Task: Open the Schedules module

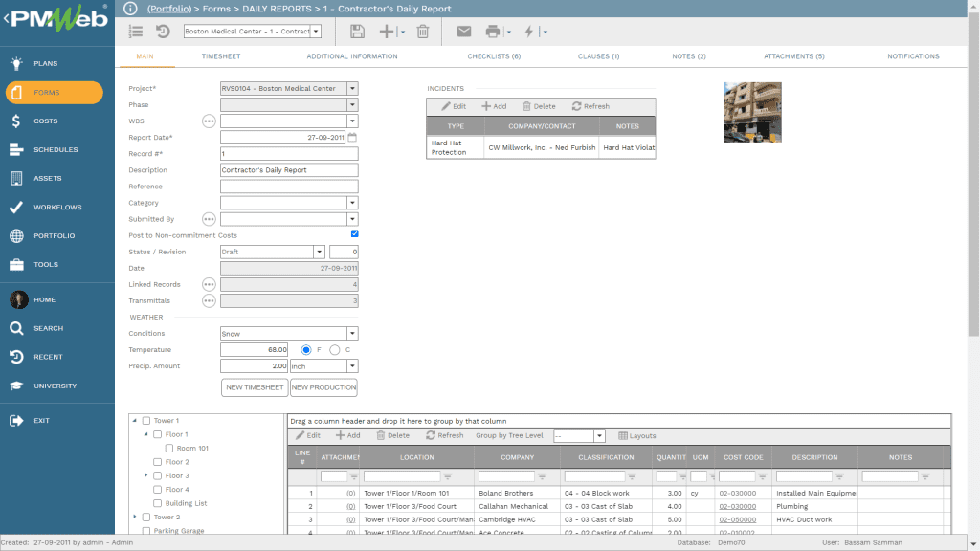Action: pos(57,149)
